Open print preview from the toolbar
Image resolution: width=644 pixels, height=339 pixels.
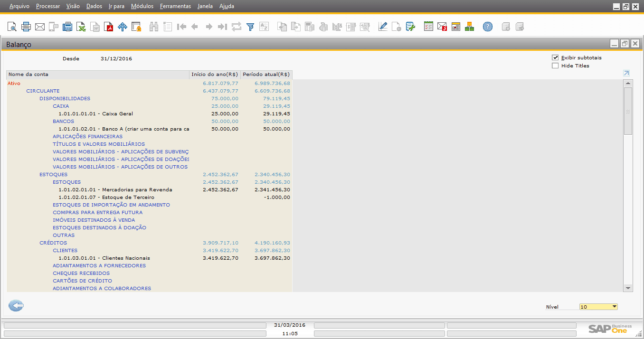click(12, 27)
